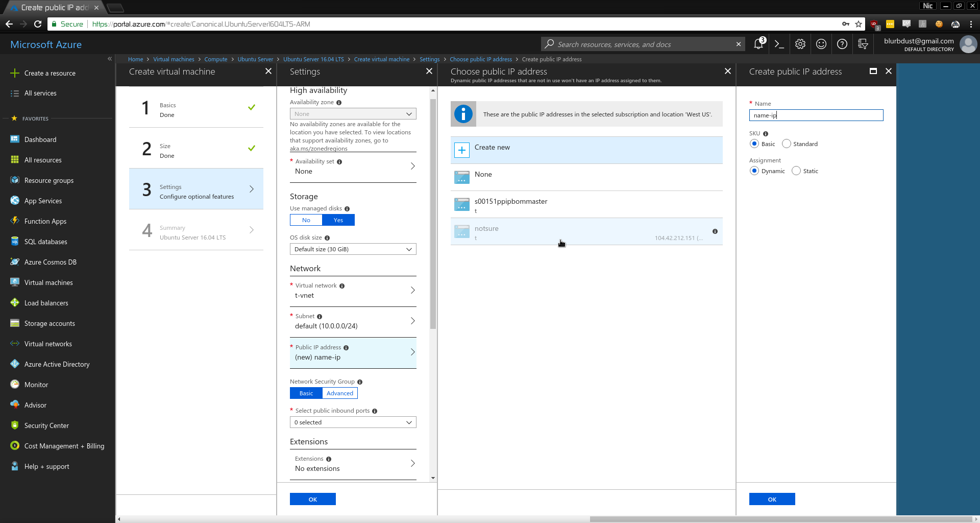Click the Virtual machines monitor icon
The height and width of the screenshot is (523, 980).
(15, 282)
